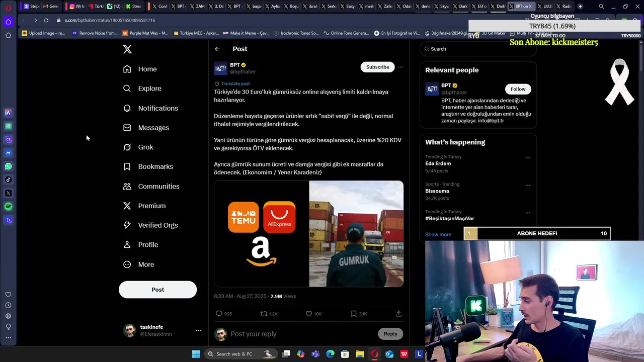
Task: Click the Windows Start button
Action: pyautogui.click(x=196, y=354)
